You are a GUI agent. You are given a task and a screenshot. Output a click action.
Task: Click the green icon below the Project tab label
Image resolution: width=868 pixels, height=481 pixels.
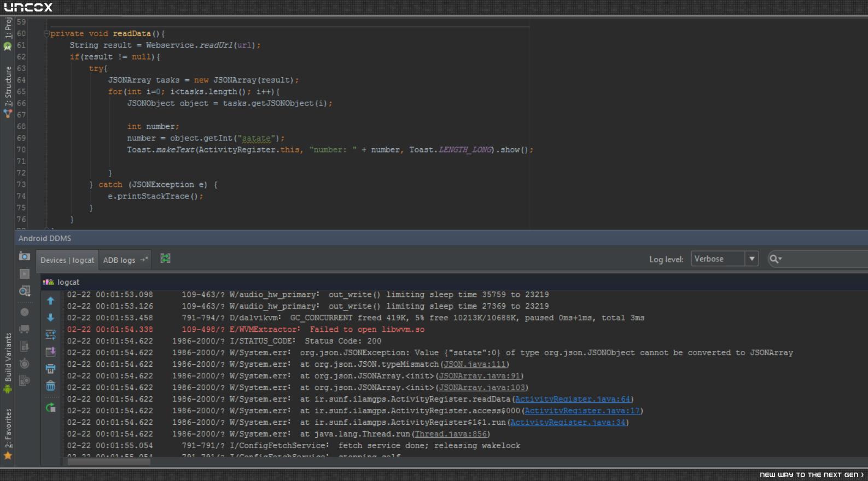coord(8,46)
